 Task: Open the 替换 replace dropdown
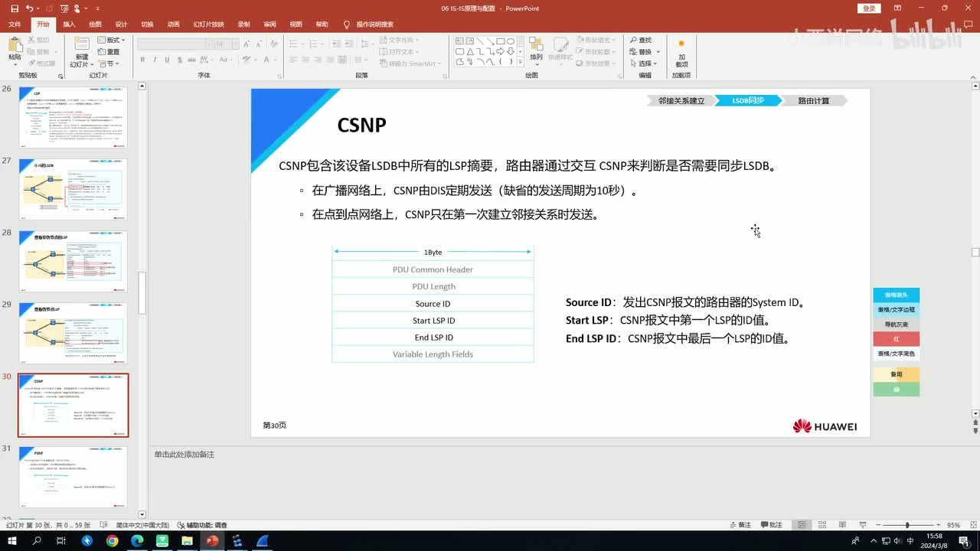pos(643,52)
